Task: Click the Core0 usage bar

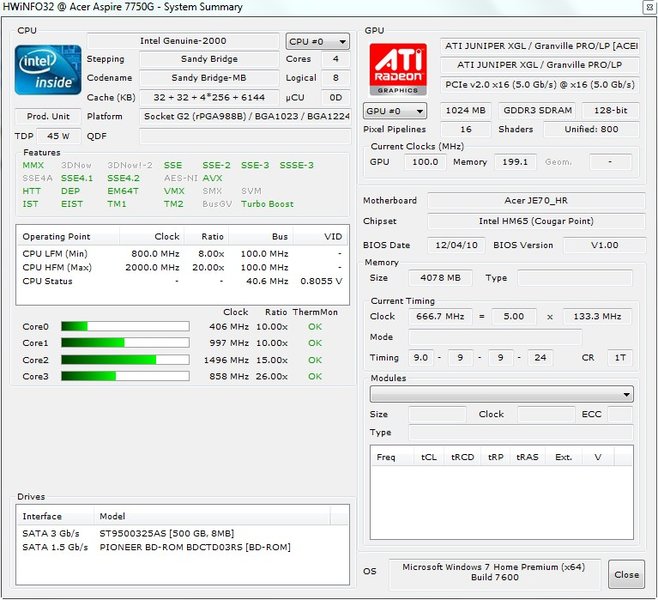Action: tap(125, 326)
